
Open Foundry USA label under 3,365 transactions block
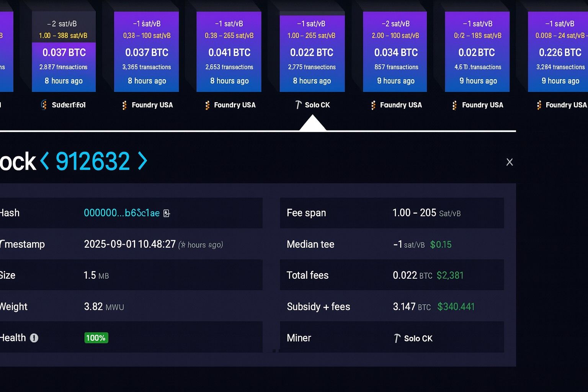152,105
